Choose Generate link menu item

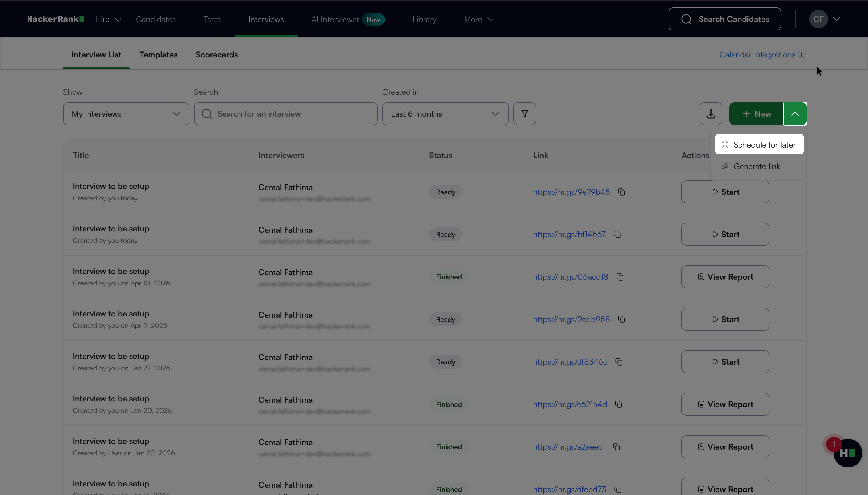pyautogui.click(x=757, y=167)
